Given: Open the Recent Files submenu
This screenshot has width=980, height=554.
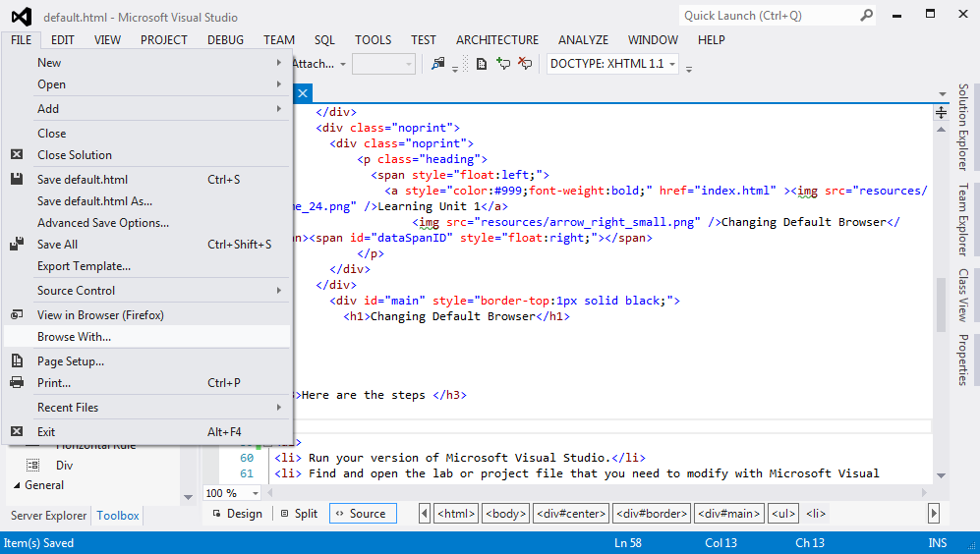Looking at the screenshot, I should [x=68, y=408].
